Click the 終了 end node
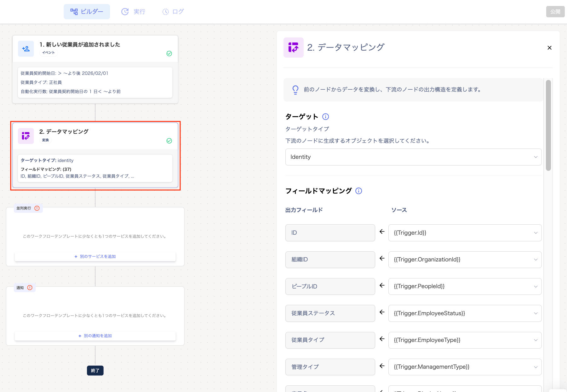This screenshot has height=392, width=567. click(x=95, y=371)
